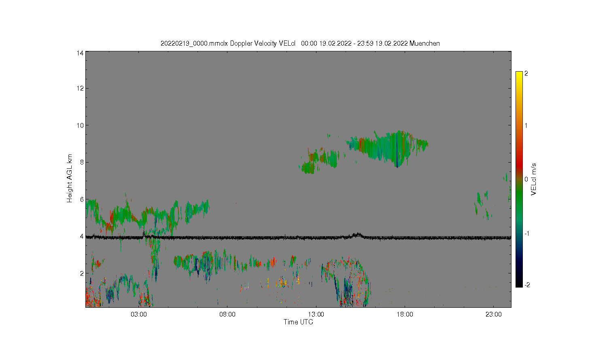The height and width of the screenshot is (364, 607).
Task: Click the colorbar tick label -2
Action: coord(526,285)
